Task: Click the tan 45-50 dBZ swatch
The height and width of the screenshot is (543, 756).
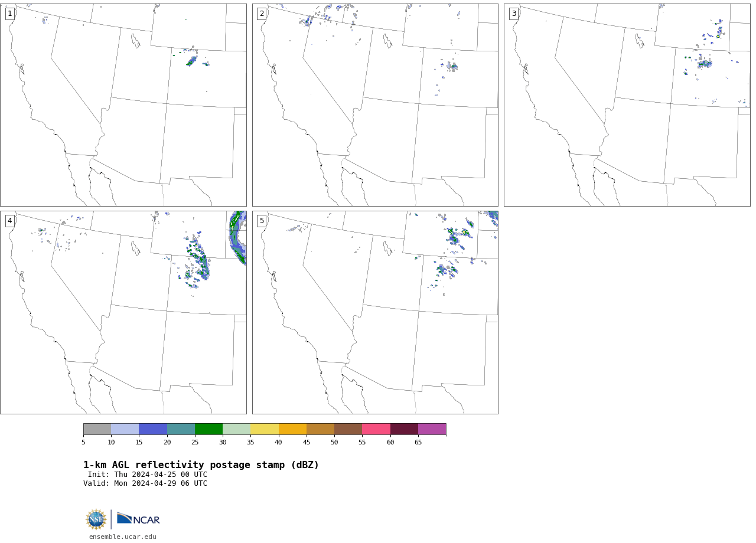Action: 320,429
